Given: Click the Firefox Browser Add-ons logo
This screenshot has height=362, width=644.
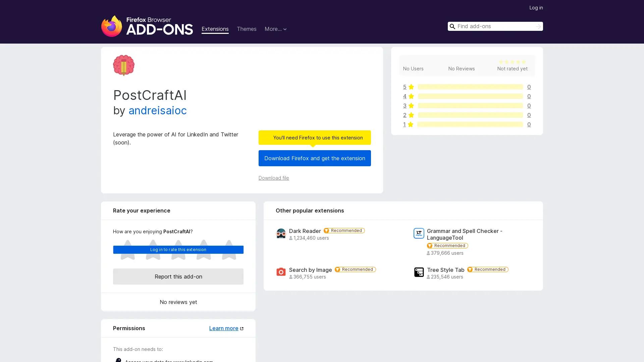Looking at the screenshot, I should pos(147,26).
